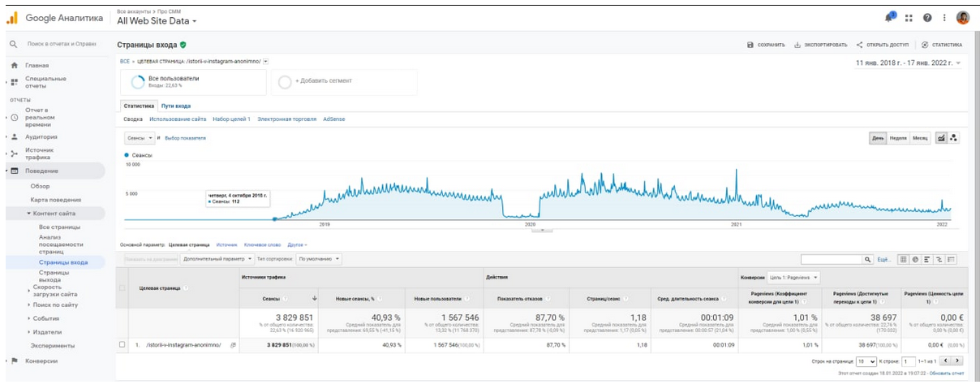Viewport: 980px width, 389px height.
Task: Select the comparison view icon
Action: (x=939, y=259)
